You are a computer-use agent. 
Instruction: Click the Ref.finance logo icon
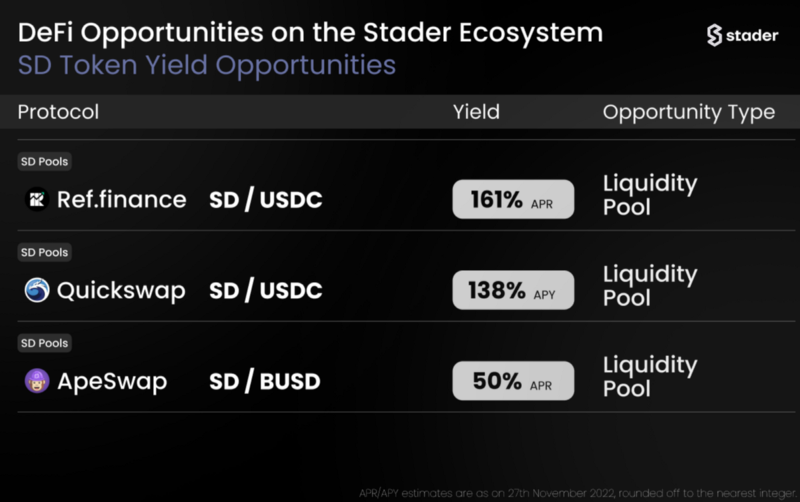click(37, 199)
